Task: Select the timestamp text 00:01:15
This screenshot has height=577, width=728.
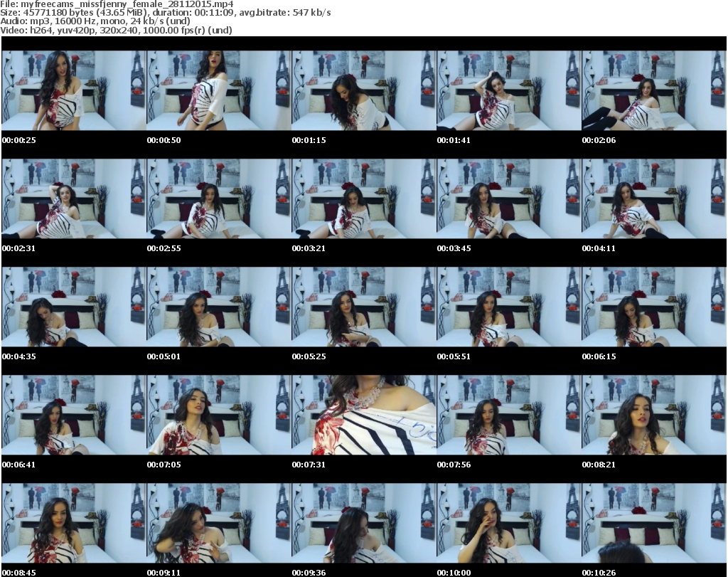Action: click(x=309, y=140)
